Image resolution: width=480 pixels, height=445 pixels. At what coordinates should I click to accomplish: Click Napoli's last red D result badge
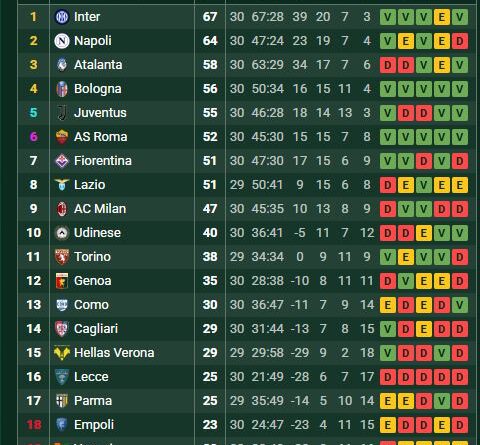pos(460,41)
